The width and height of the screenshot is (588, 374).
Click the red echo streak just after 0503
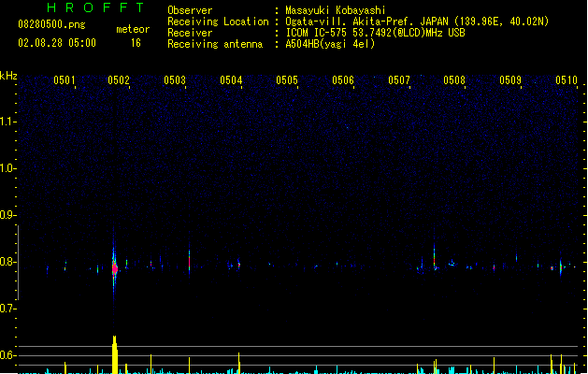[x=190, y=262]
